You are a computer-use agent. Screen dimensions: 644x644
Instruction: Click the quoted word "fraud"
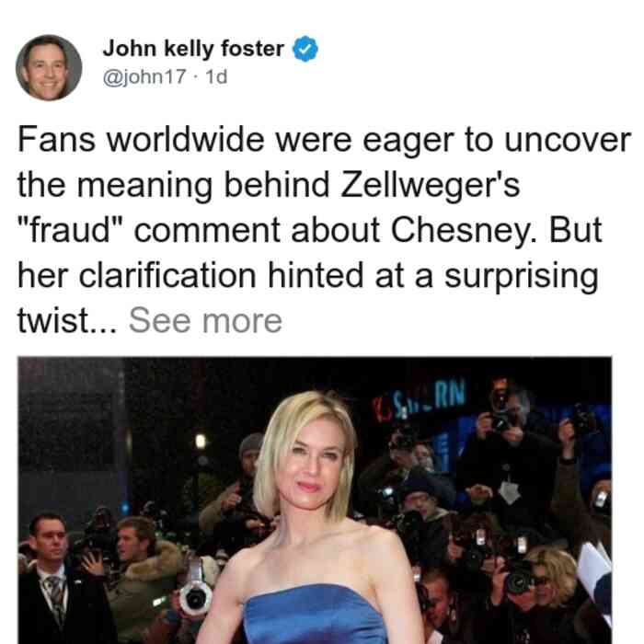pyautogui.click(x=70, y=230)
